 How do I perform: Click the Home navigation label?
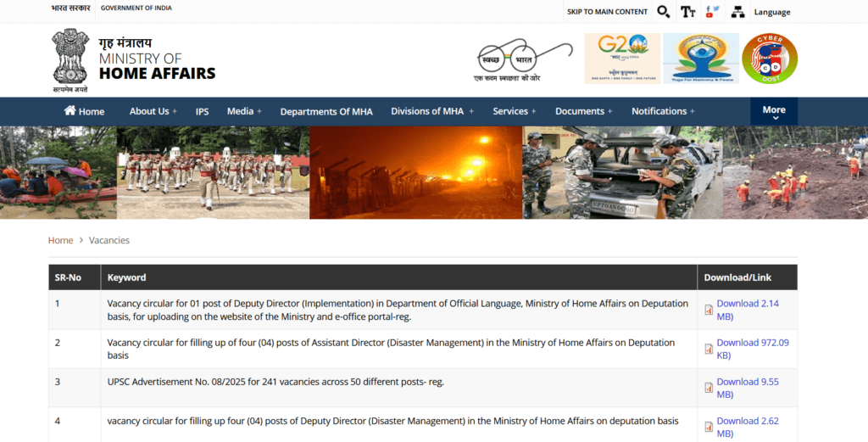pyautogui.click(x=92, y=111)
